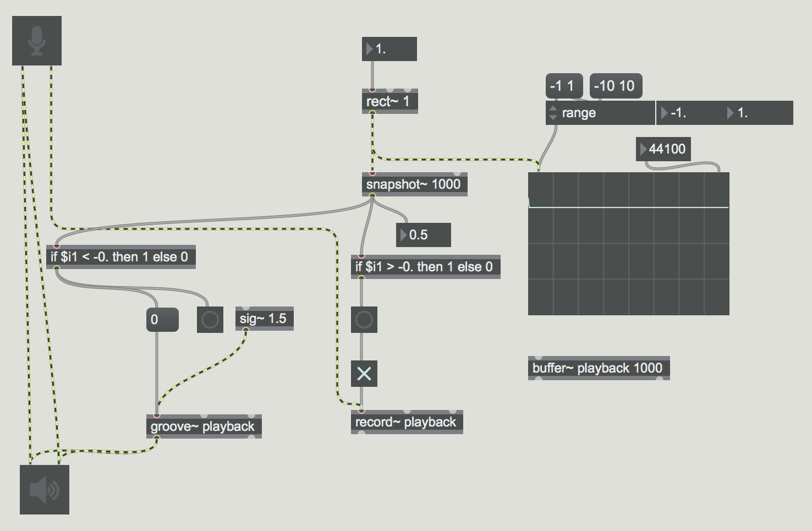Select the range attribute box label
Viewport: 812px width, 531px height.
(579, 113)
